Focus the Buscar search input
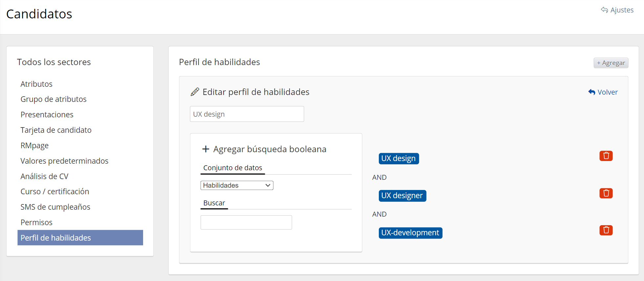The width and height of the screenshot is (644, 281). pyautogui.click(x=246, y=222)
